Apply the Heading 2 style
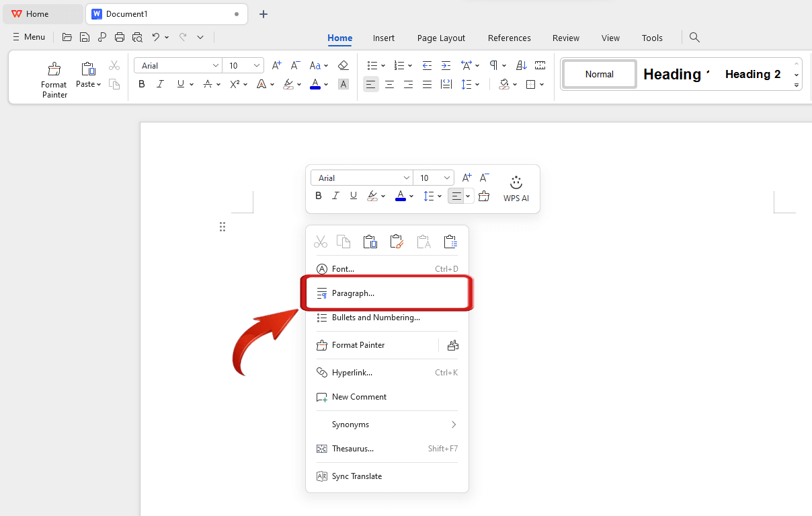The image size is (812, 516). pos(753,74)
